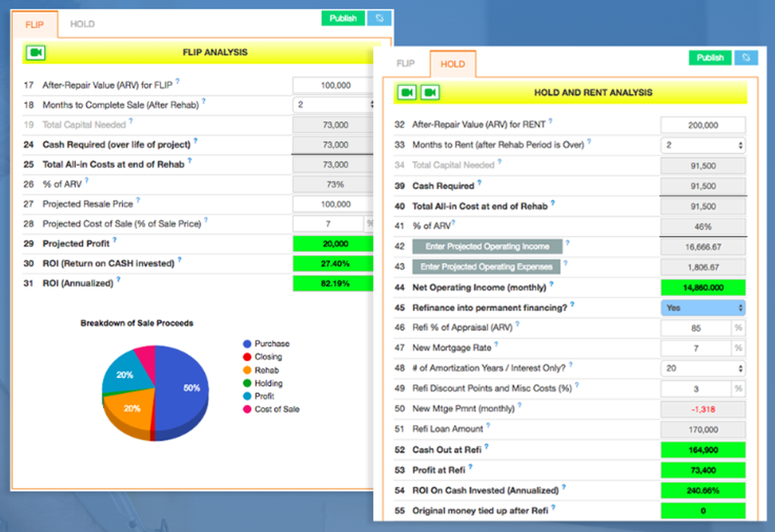Screen dimensions: 775x532
Task: Select HOLD tab in the Hold window
Action: [453, 64]
